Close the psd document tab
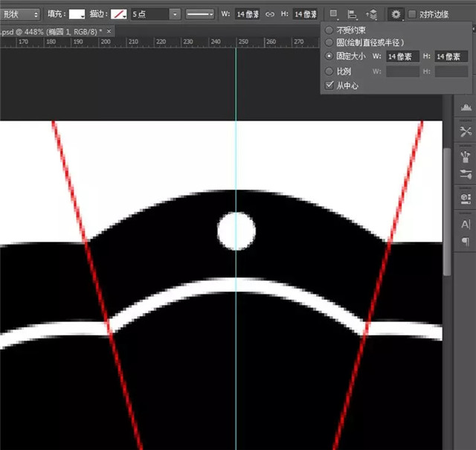The height and width of the screenshot is (450, 476). [x=110, y=31]
